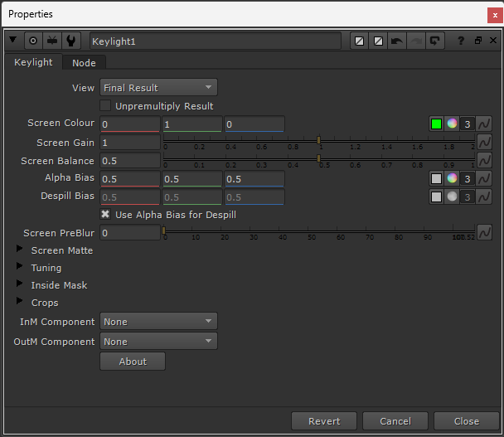This screenshot has width=504, height=437.
Task: Toggle the Screen Colour channel count 3 button
Action: coord(468,124)
